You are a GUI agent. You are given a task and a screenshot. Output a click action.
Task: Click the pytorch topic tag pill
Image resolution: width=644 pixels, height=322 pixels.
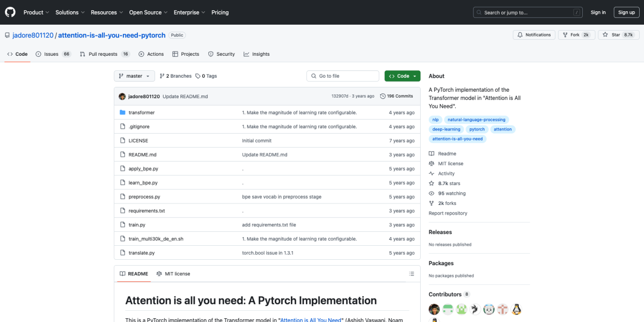point(477,129)
